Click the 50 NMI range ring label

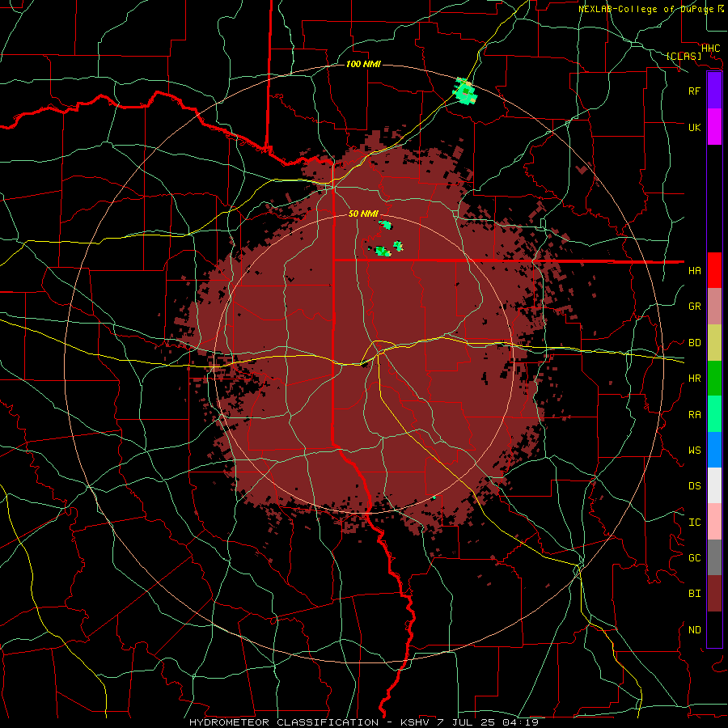pyautogui.click(x=363, y=214)
